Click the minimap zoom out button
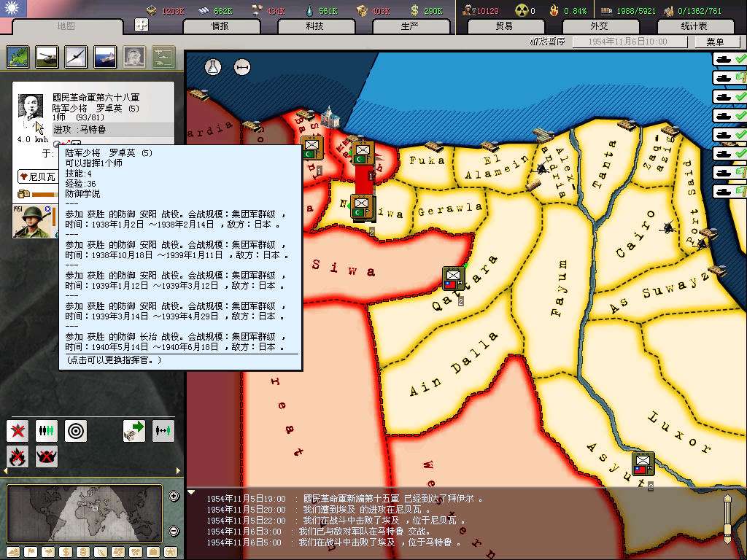The image size is (747, 560). 174,531
